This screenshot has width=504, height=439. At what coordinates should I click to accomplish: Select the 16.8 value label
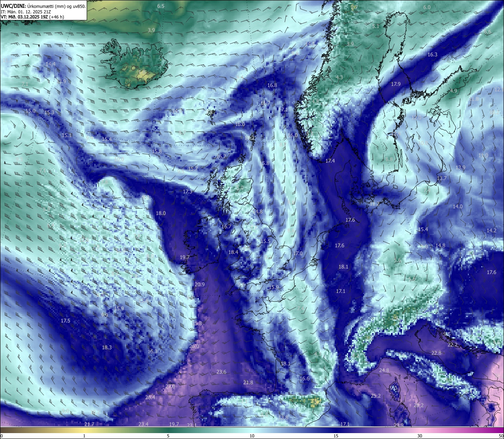click(272, 85)
